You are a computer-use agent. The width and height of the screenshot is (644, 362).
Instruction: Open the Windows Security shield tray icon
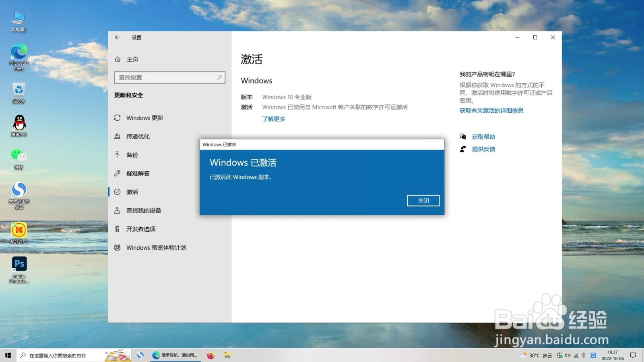pos(559,355)
